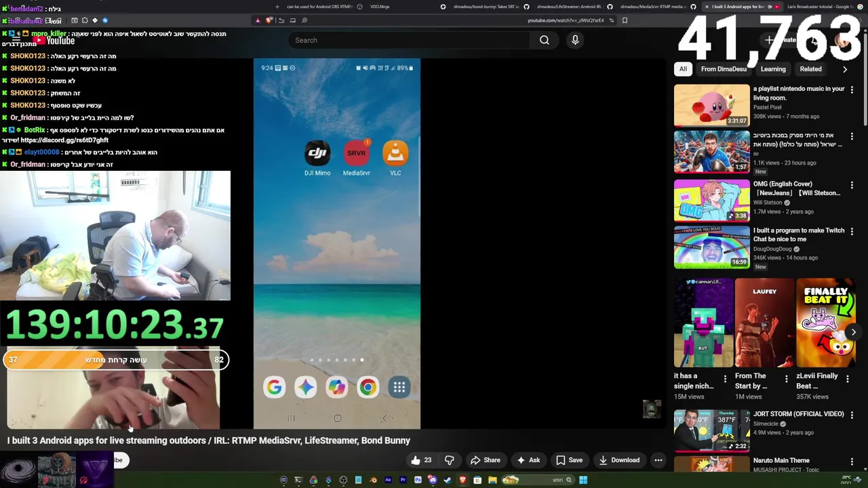The image size is (868, 488).
Task: Like the video showing 23 likes
Action: click(421, 460)
